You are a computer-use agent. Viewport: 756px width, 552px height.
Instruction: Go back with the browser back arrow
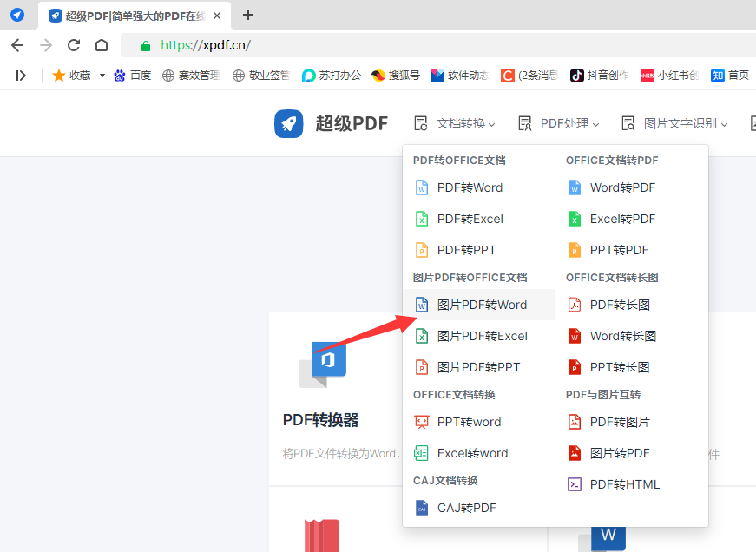click(x=17, y=45)
